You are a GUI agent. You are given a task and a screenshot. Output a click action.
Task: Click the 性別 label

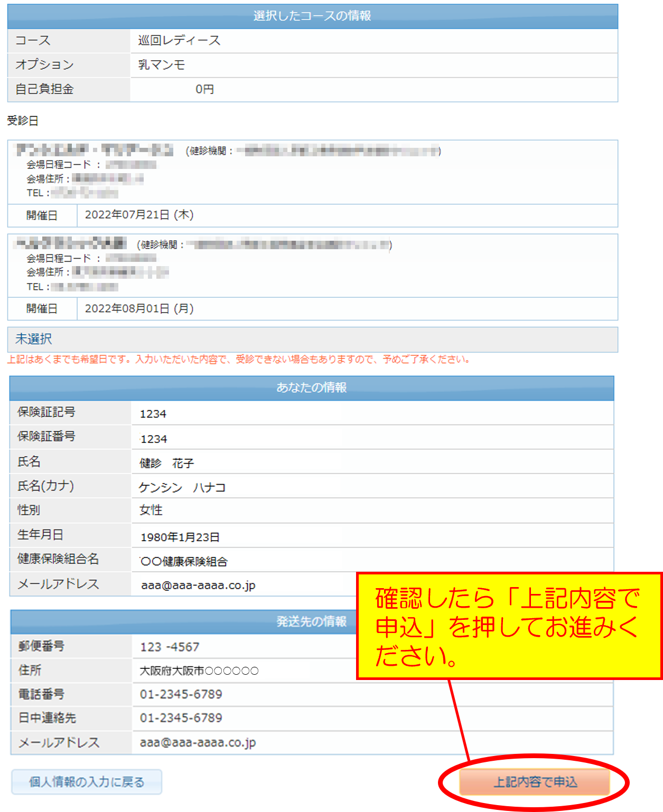[x=29, y=510]
